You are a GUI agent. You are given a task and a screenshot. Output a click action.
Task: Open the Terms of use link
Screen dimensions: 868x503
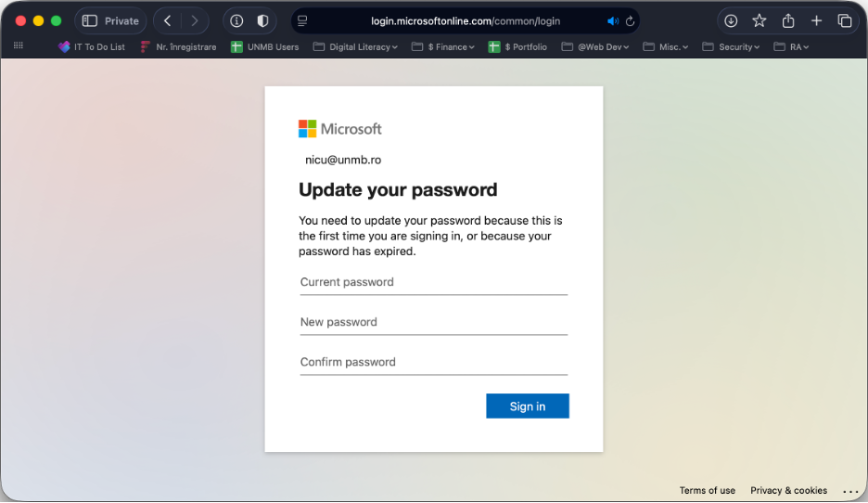pyautogui.click(x=707, y=490)
